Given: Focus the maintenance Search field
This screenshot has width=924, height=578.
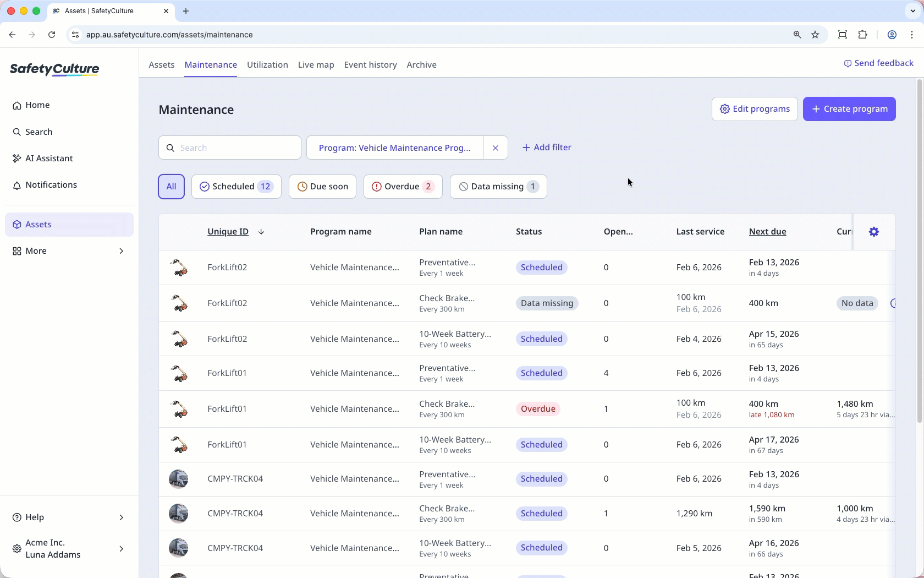Looking at the screenshot, I should coord(230,148).
